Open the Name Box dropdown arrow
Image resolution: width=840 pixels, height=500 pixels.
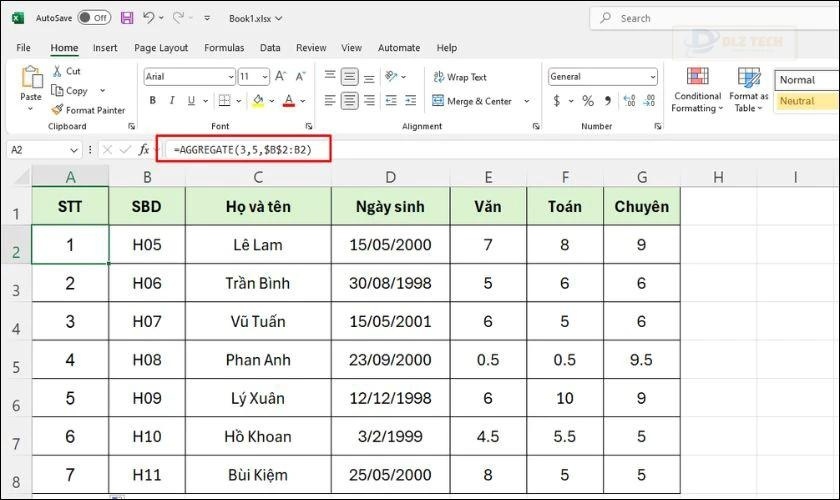coord(74,150)
